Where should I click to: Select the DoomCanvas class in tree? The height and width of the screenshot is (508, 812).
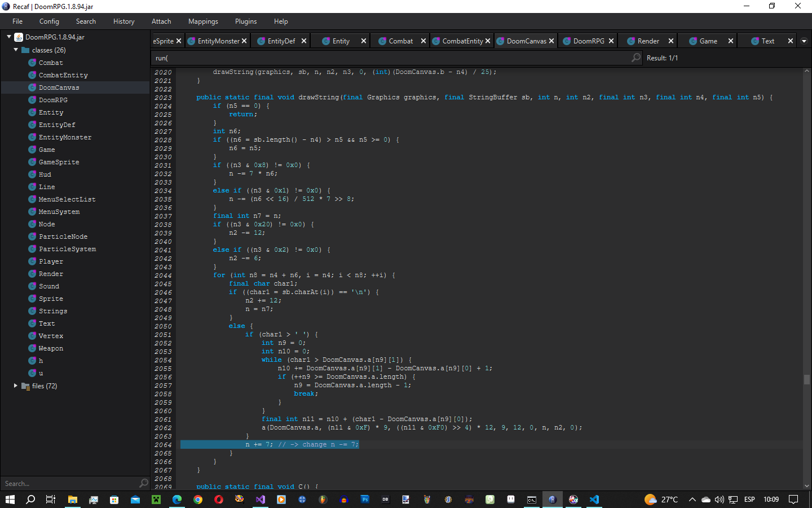click(59, 87)
